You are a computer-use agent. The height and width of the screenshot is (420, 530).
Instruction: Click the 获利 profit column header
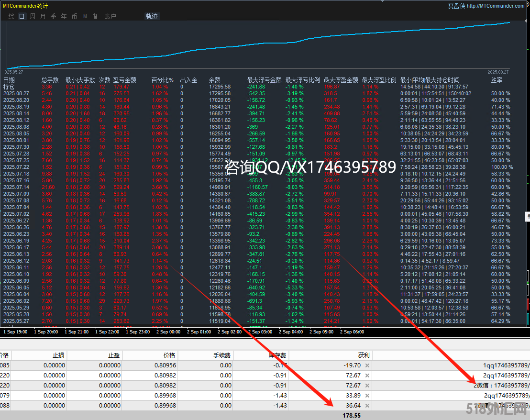[364, 355]
